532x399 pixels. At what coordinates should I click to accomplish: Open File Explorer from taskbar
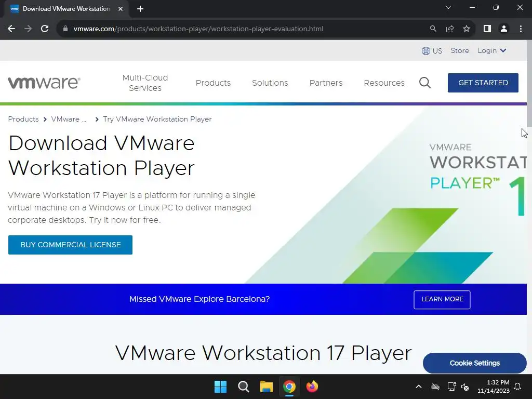click(267, 387)
